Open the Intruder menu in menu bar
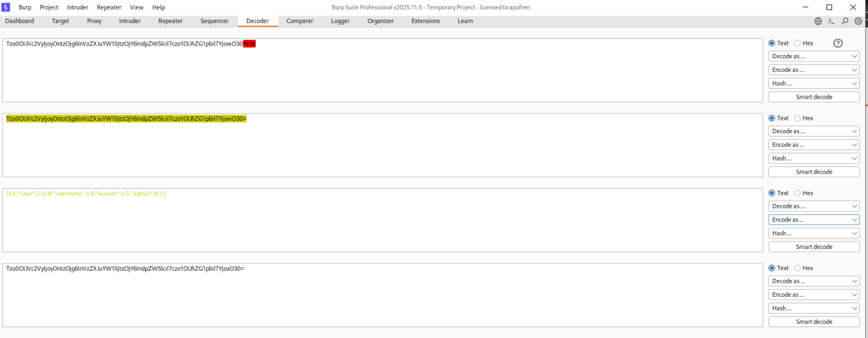Viewport: 868px width, 338px height. [77, 7]
